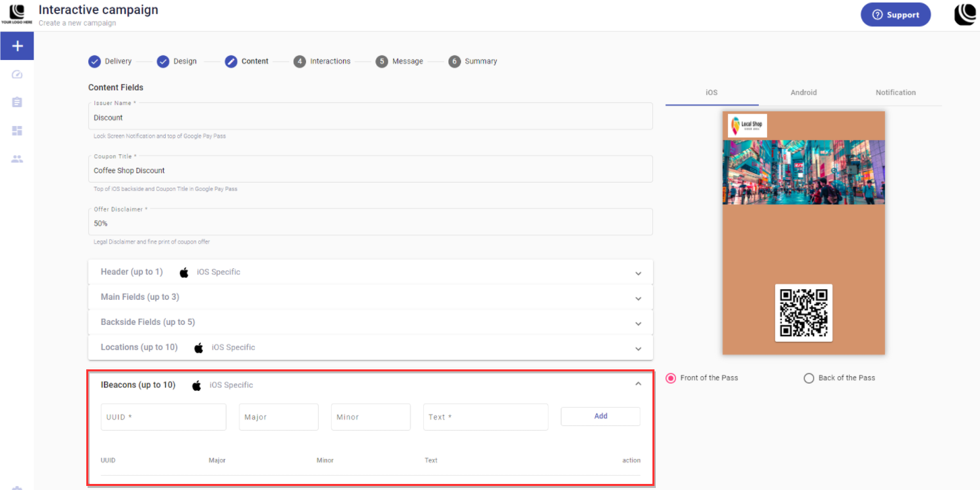Click the UUID input field

pos(164,417)
